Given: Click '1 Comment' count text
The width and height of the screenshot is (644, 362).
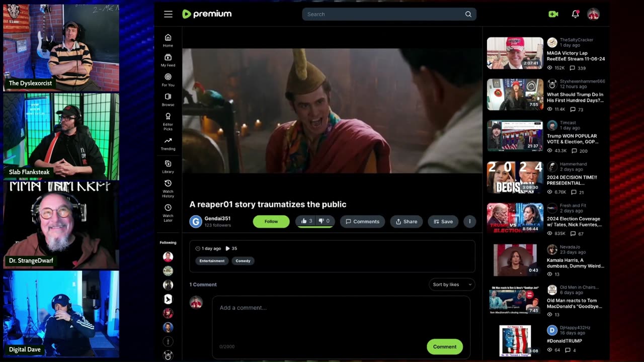Looking at the screenshot, I should (203, 285).
